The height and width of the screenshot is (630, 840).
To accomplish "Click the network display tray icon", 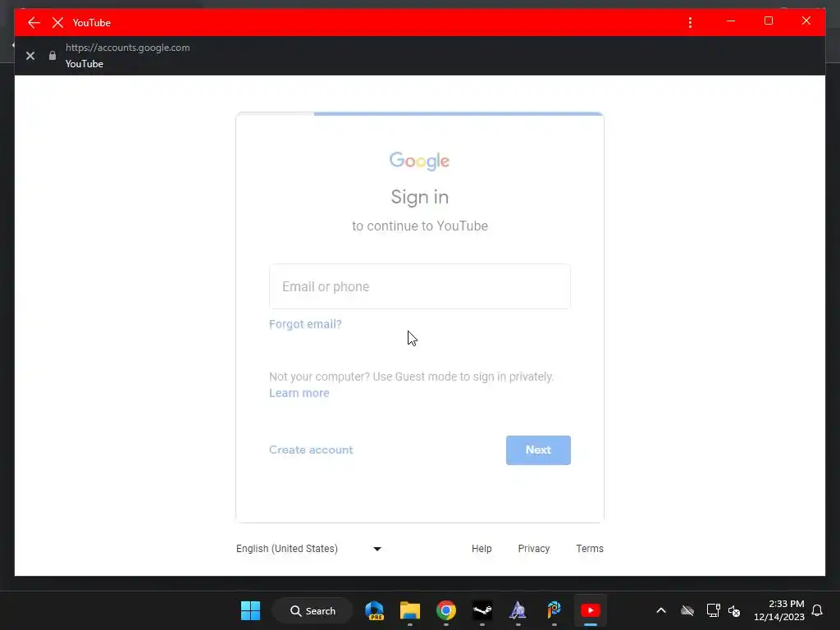I will pyautogui.click(x=713, y=610).
